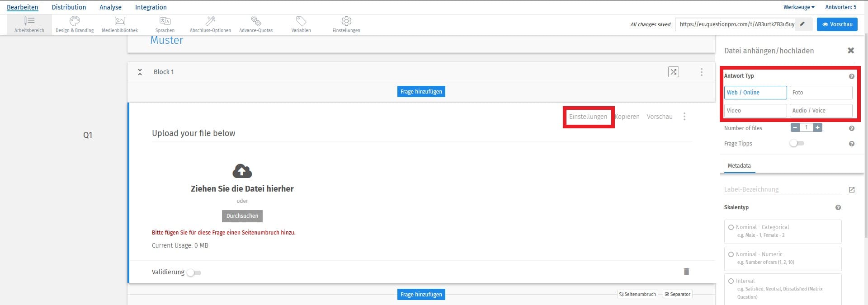Click 'Current Usage: 0 MB' text
The width and height of the screenshot is (868, 305).
tap(180, 245)
